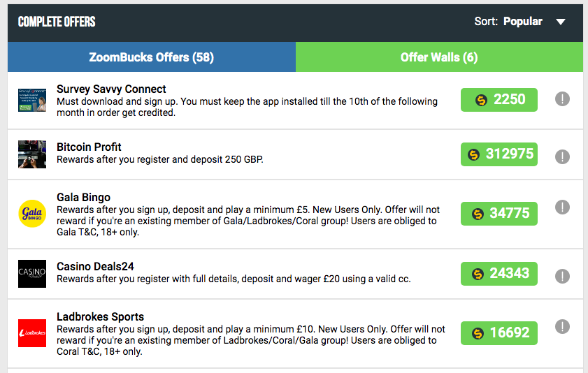Open info icon for Ladbrokes Sports offer
Image resolution: width=588 pixels, height=373 pixels.
point(562,327)
